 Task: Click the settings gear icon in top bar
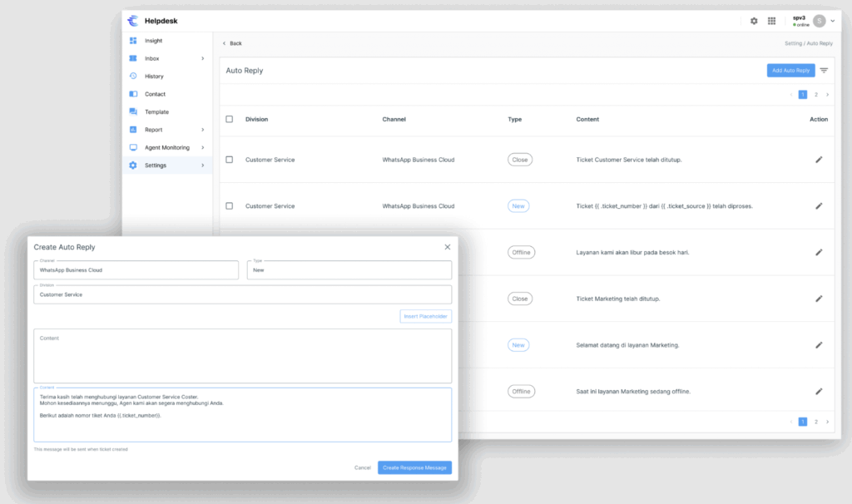754,21
